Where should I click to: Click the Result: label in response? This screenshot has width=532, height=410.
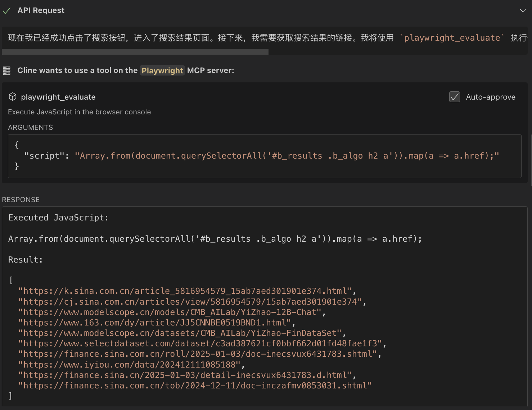(26, 260)
